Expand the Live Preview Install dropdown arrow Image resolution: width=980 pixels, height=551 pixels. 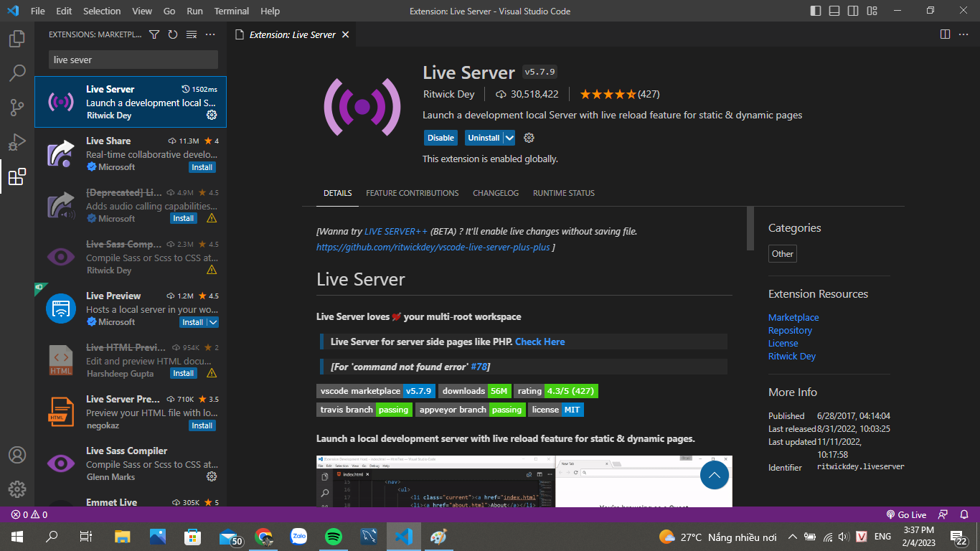click(212, 322)
